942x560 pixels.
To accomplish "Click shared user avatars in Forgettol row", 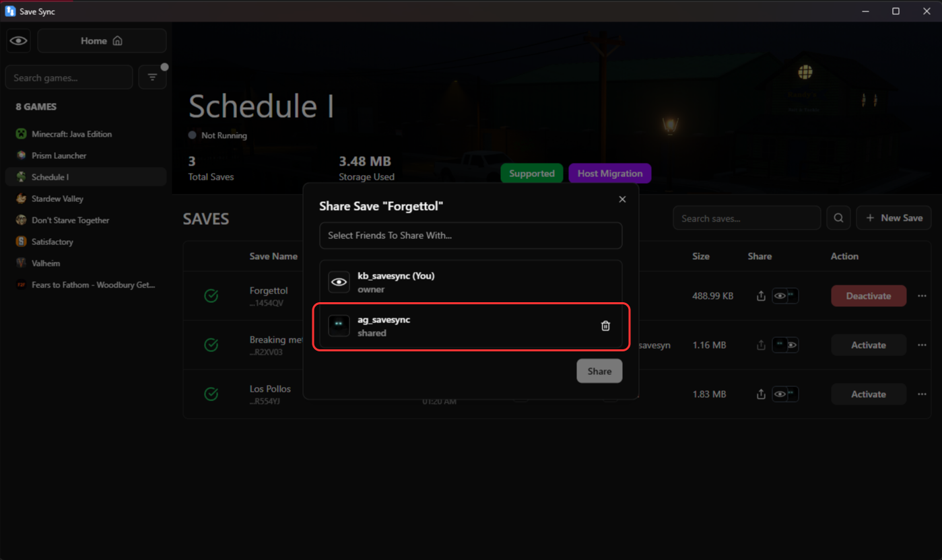I will [785, 295].
